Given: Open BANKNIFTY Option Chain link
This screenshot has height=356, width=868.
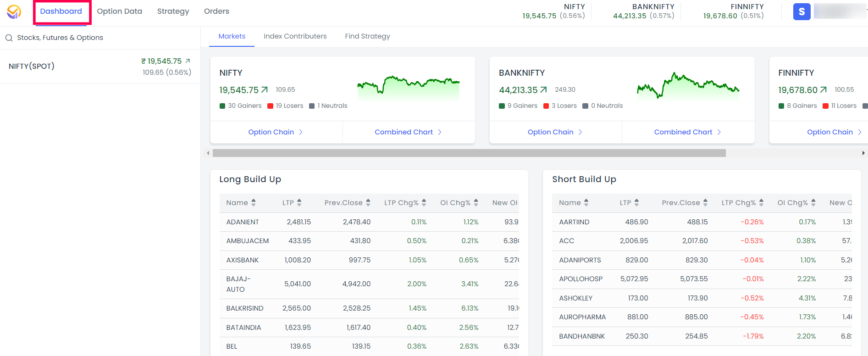Looking at the screenshot, I should [551, 132].
